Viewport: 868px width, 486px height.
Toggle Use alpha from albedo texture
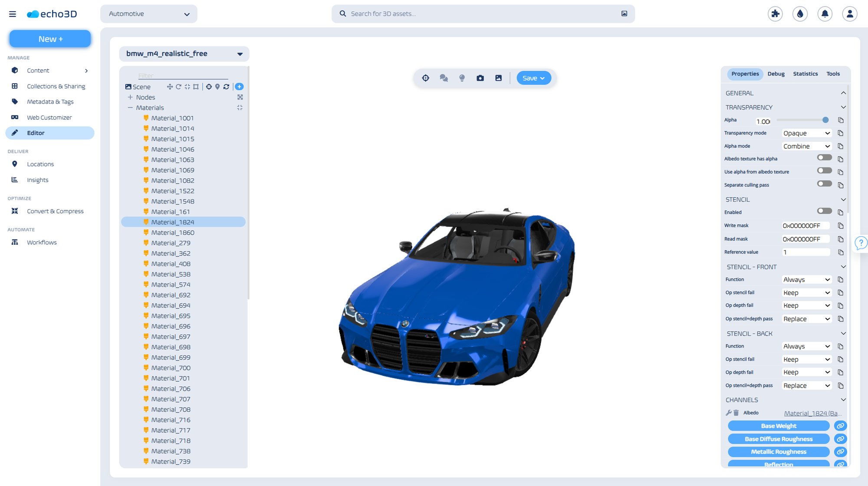click(824, 171)
